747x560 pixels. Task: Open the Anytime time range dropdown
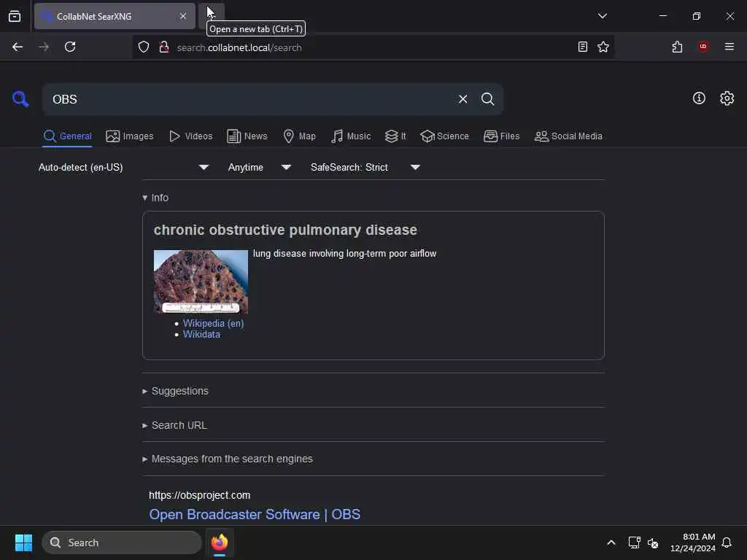pos(259,167)
